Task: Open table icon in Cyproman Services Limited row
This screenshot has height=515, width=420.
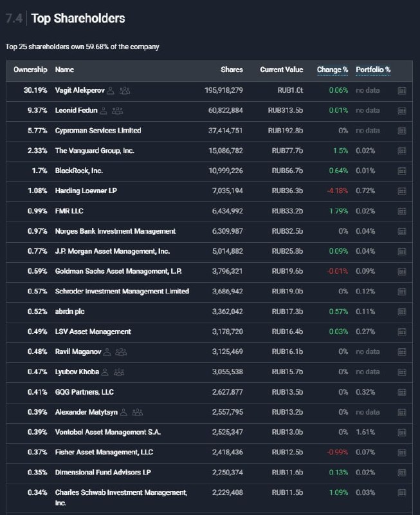Action: point(402,131)
